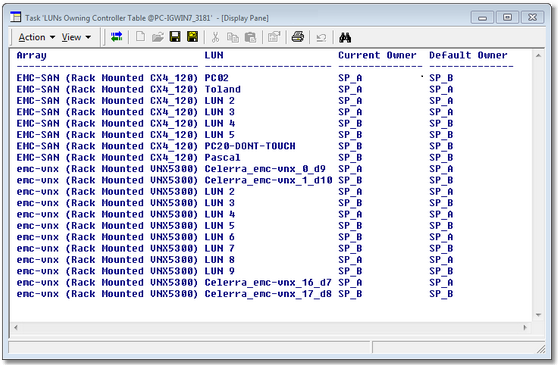Click 'LUN 5' in the EMC-SAN rows
This screenshot has width=558, height=365.
[220, 135]
